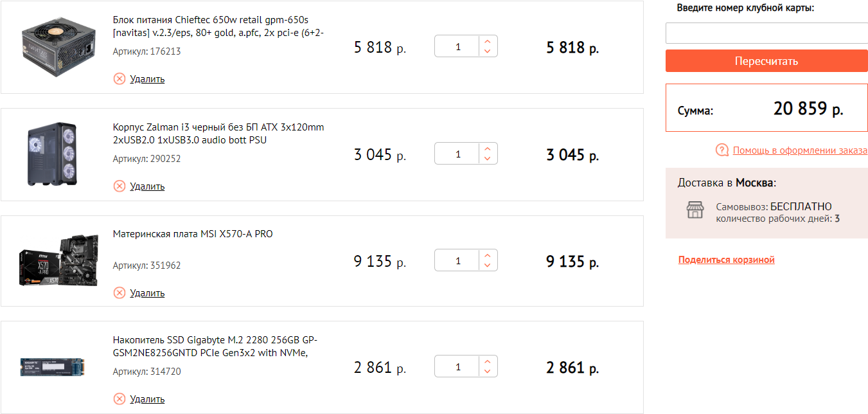Screen dimensions: 868x414
Task: Click delete icon for MSI X570-A PRO
Action: coord(120,293)
